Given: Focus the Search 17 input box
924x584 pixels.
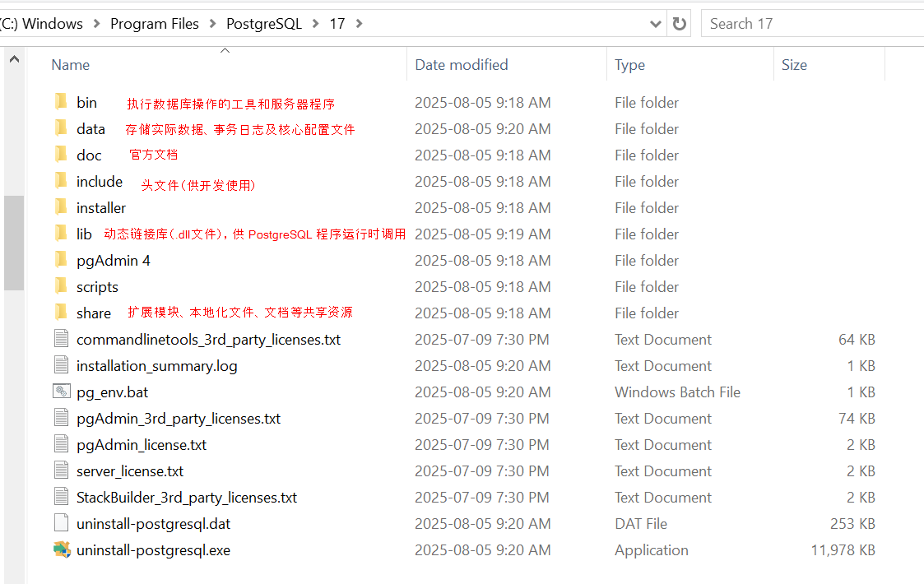Looking at the screenshot, I should click(813, 24).
